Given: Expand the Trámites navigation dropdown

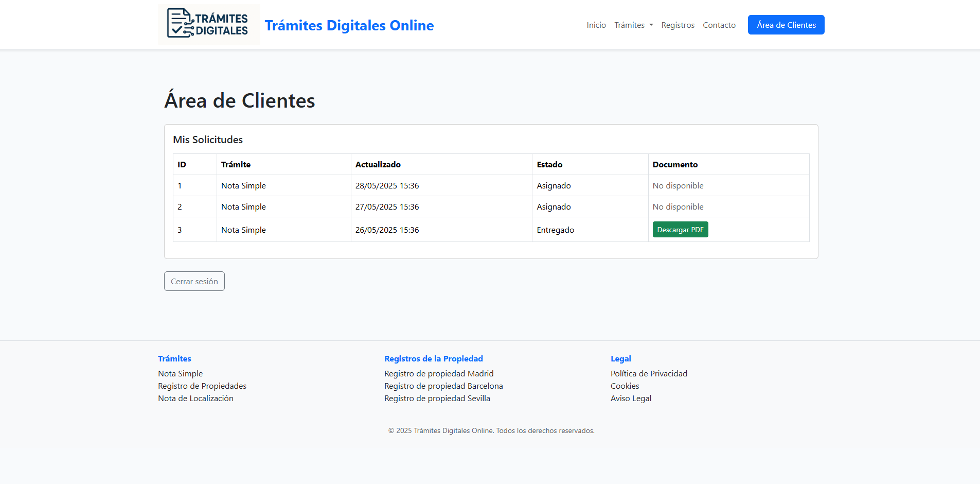Looking at the screenshot, I should pyautogui.click(x=633, y=25).
